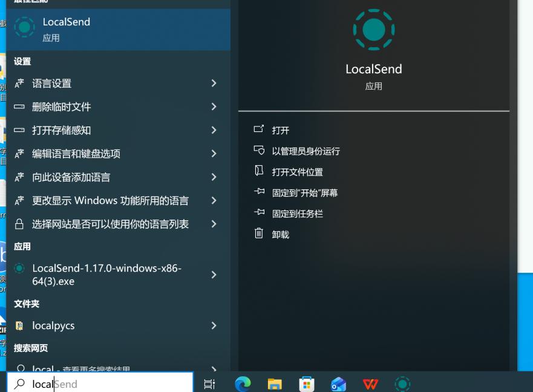Image resolution: width=533 pixels, height=392 pixels.
Task: Open 更改显示 Windows 功能所用的语言 result
Action: click(119, 201)
